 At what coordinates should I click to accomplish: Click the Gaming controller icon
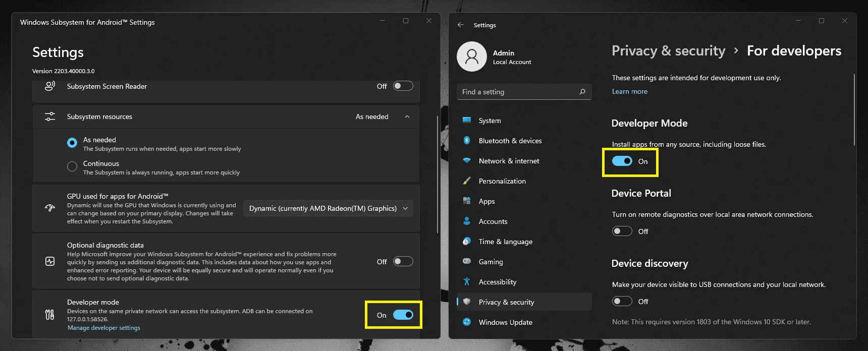(467, 262)
